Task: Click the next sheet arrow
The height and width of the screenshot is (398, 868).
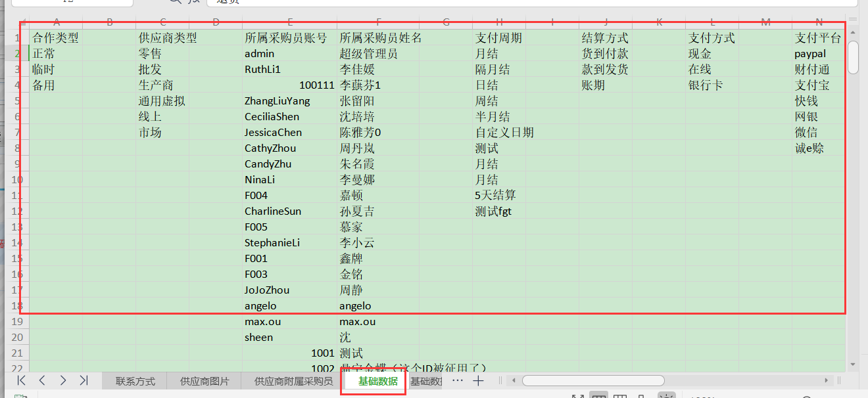Action: point(63,380)
